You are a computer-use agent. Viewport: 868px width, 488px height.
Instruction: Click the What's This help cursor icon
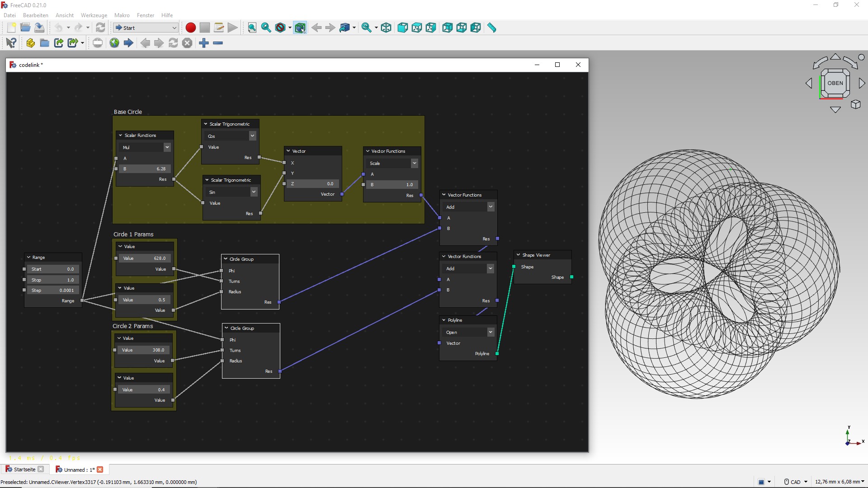pyautogui.click(x=11, y=43)
